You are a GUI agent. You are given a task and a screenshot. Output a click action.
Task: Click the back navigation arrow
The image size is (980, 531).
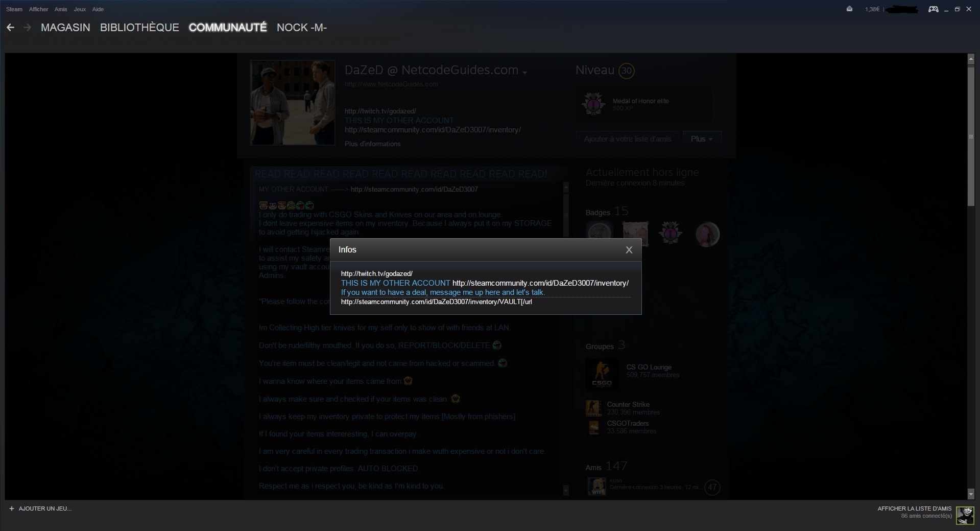(10, 28)
